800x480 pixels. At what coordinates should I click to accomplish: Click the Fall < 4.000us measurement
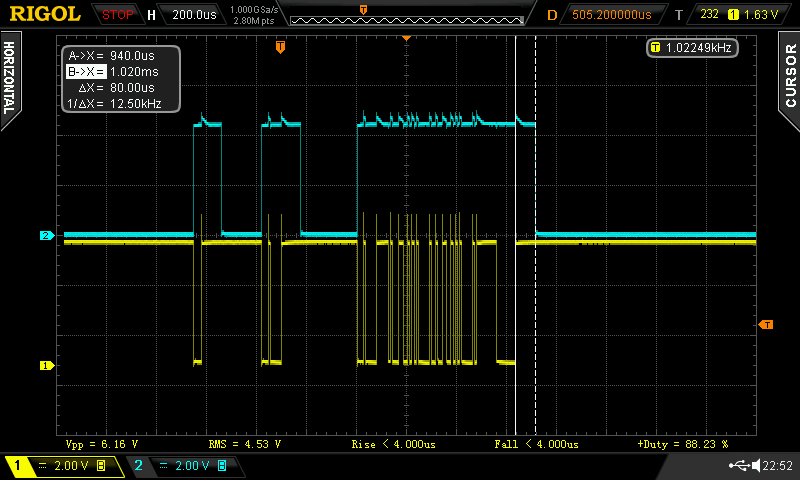(x=536, y=444)
